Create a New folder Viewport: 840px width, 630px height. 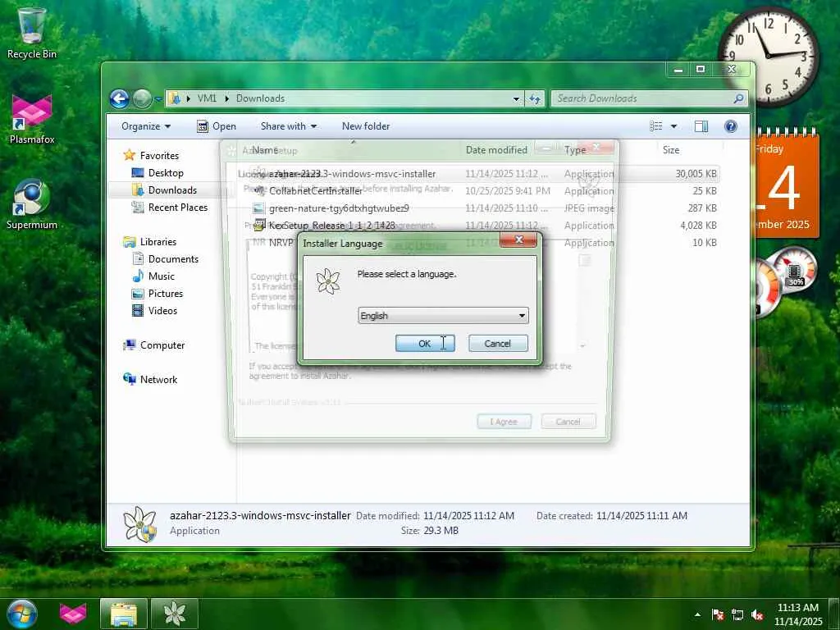366,126
